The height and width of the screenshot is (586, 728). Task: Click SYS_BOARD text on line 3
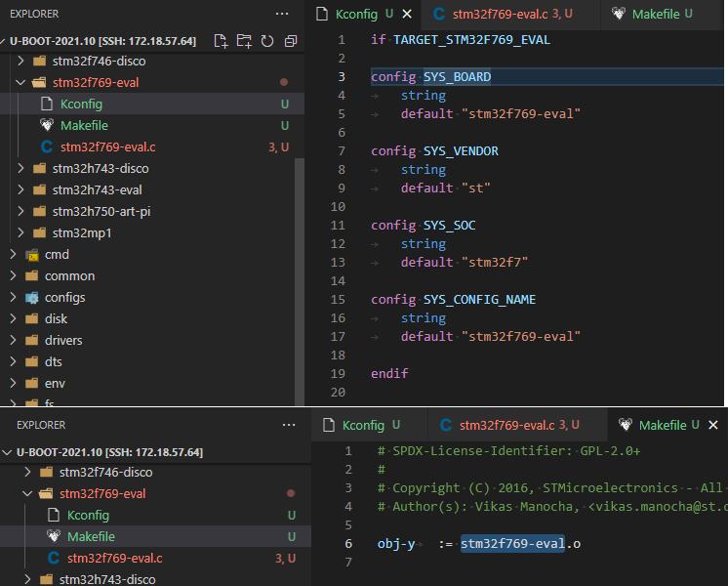457,77
